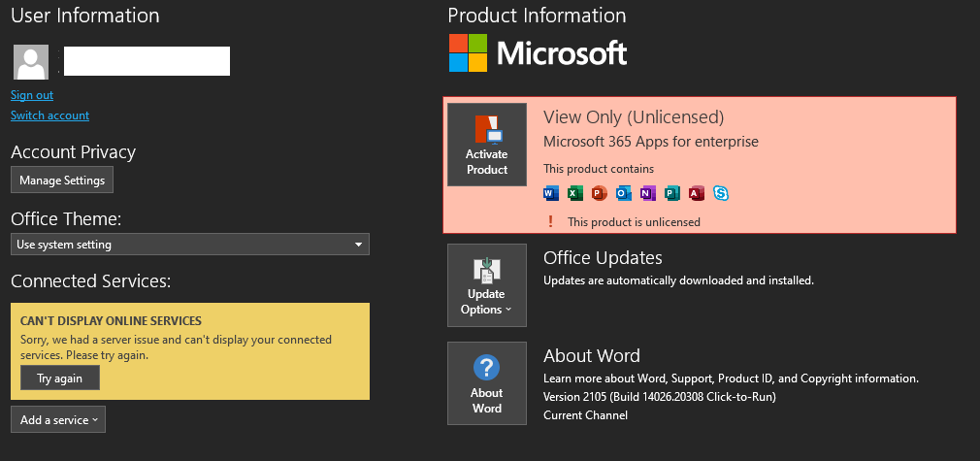Click the 'Current Channel' text

(x=586, y=414)
